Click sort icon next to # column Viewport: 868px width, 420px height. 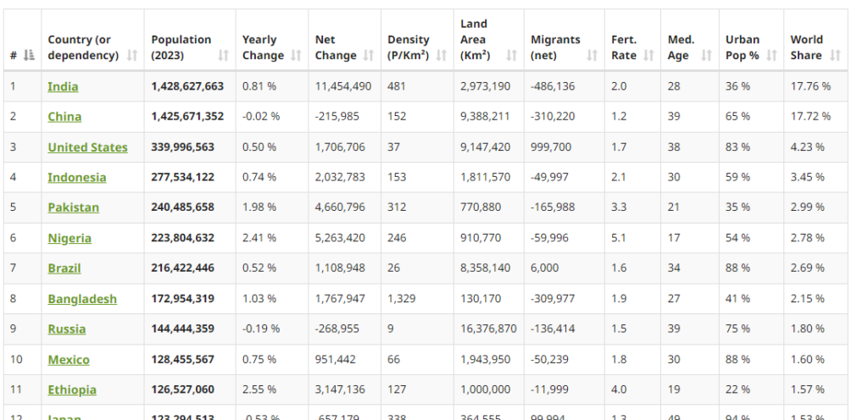point(30,55)
